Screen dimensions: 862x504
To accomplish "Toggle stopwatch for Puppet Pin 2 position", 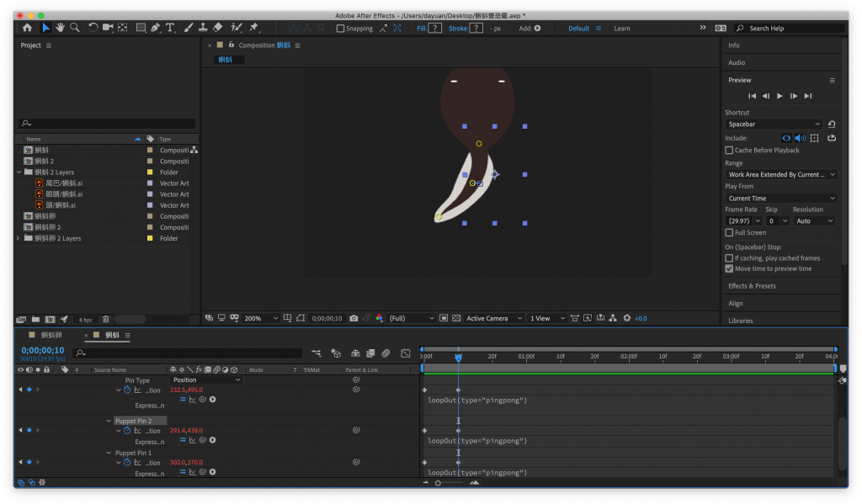I will click(127, 430).
